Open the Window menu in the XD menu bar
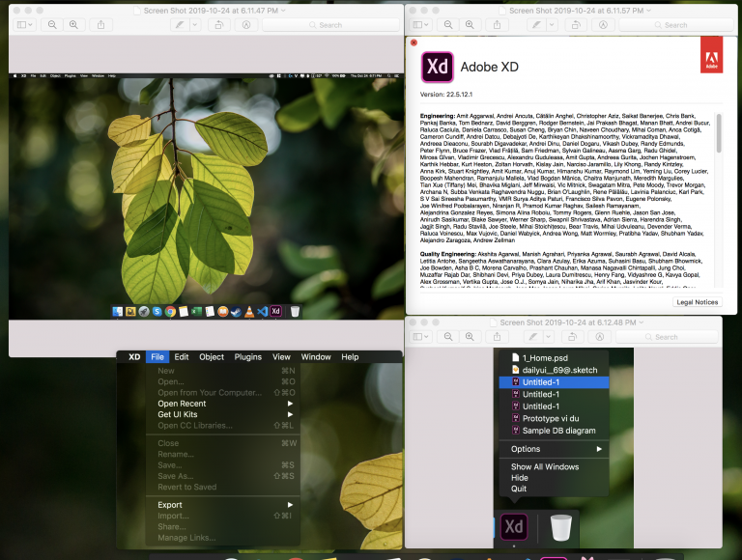This screenshot has height=560, width=742. click(x=316, y=357)
